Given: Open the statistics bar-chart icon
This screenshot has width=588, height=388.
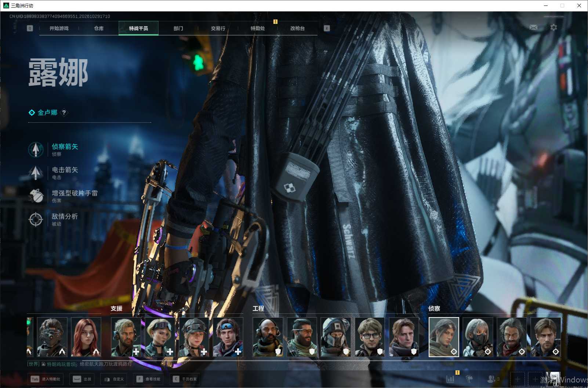Looking at the screenshot, I should coord(450,379).
